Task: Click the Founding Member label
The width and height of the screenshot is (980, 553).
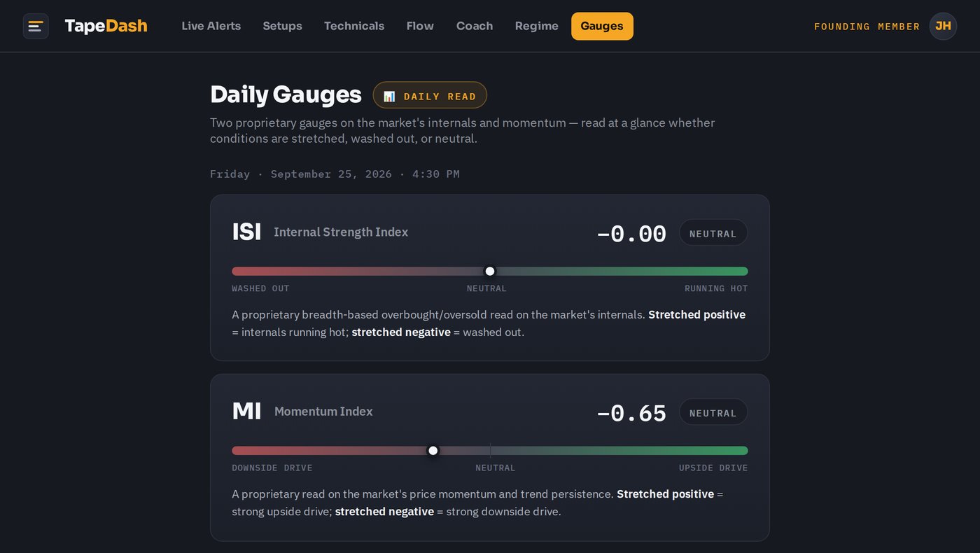Action: 867,27
